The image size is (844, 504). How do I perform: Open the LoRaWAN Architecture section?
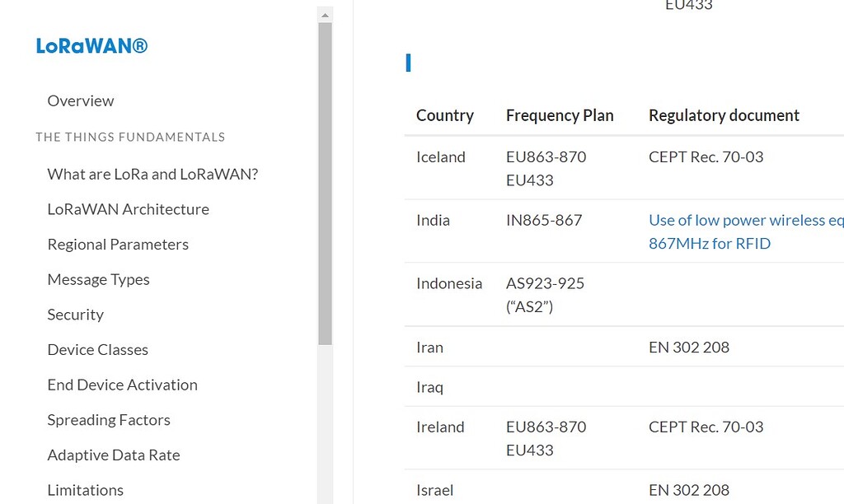128,209
